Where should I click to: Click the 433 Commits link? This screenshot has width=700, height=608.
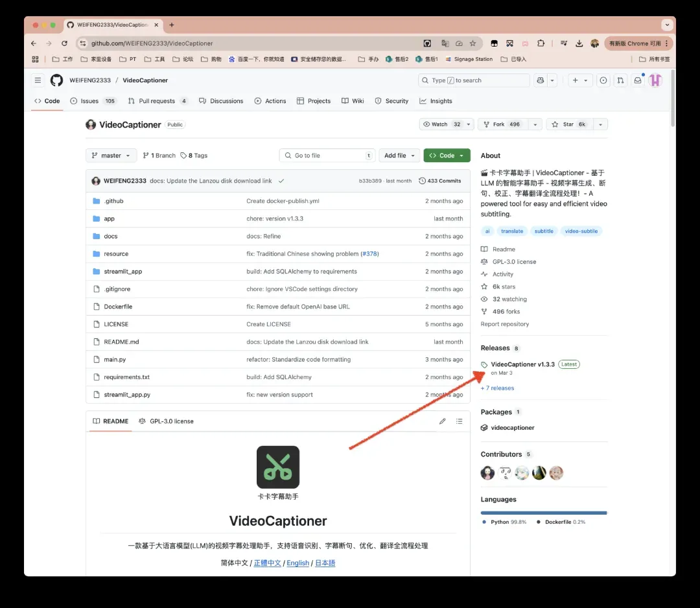[440, 181]
